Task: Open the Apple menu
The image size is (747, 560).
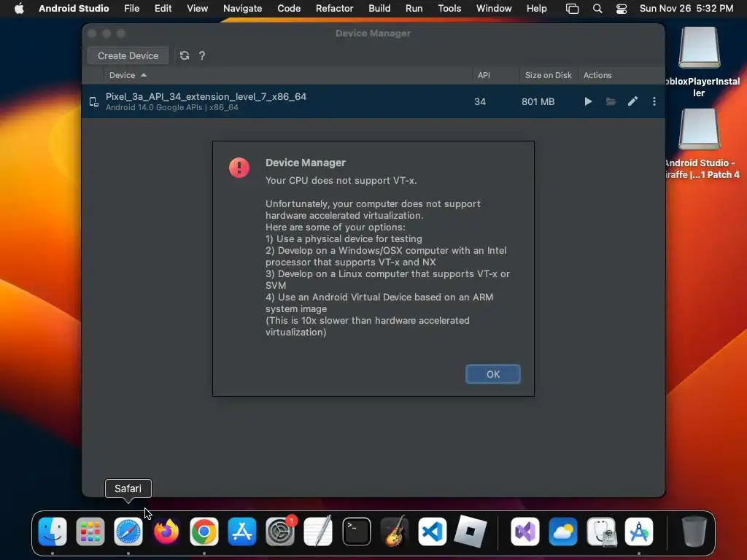Action: tap(19, 8)
